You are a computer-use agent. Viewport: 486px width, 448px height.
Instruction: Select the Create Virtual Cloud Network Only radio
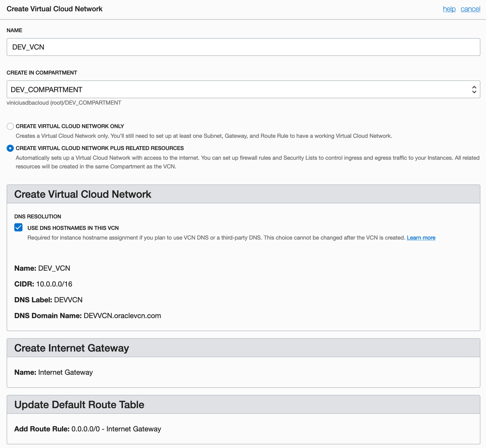tap(10, 126)
